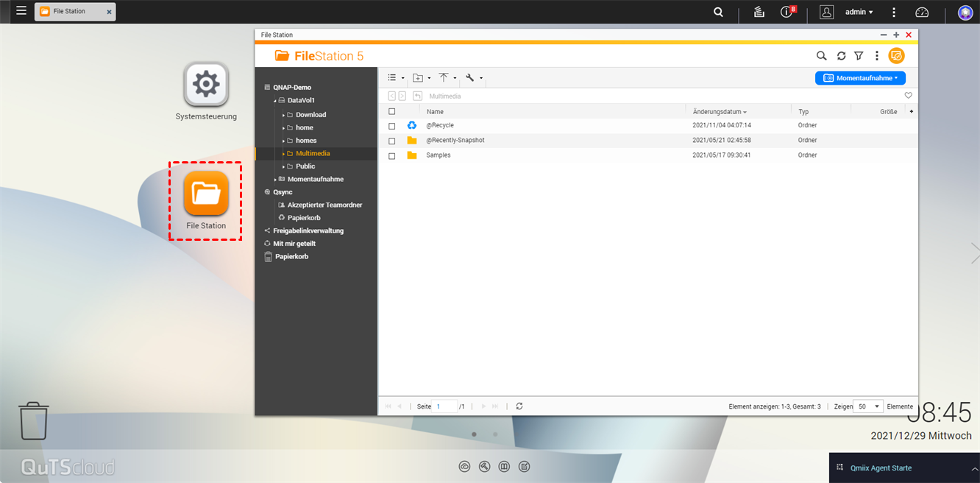
Task: Click the utility tools icon in bottom dock
Action: click(x=484, y=467)
